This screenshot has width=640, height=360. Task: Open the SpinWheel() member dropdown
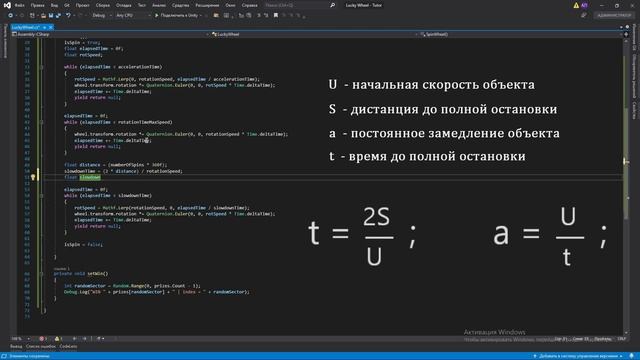tap(521, 34)
